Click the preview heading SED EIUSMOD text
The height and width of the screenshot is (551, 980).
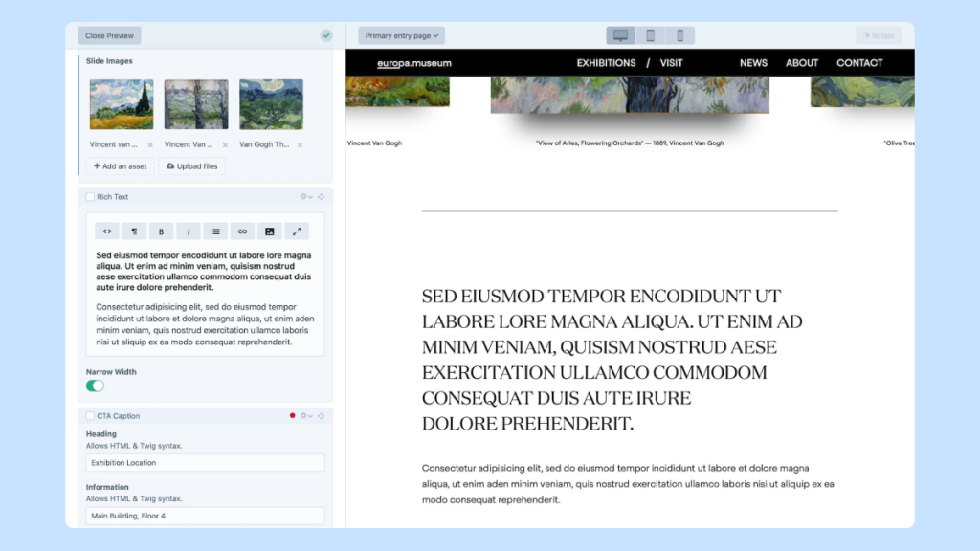(612, 360)
